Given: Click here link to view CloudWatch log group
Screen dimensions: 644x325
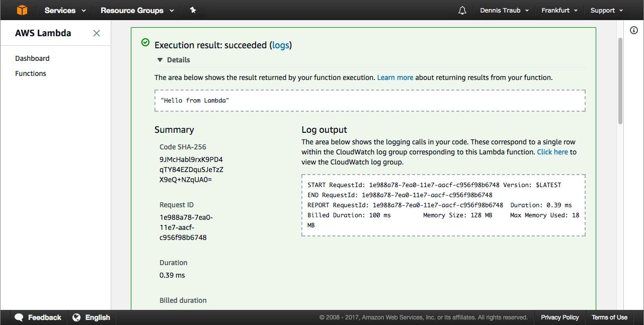Looking at the screenshot, I should click(x=552, y=152).
